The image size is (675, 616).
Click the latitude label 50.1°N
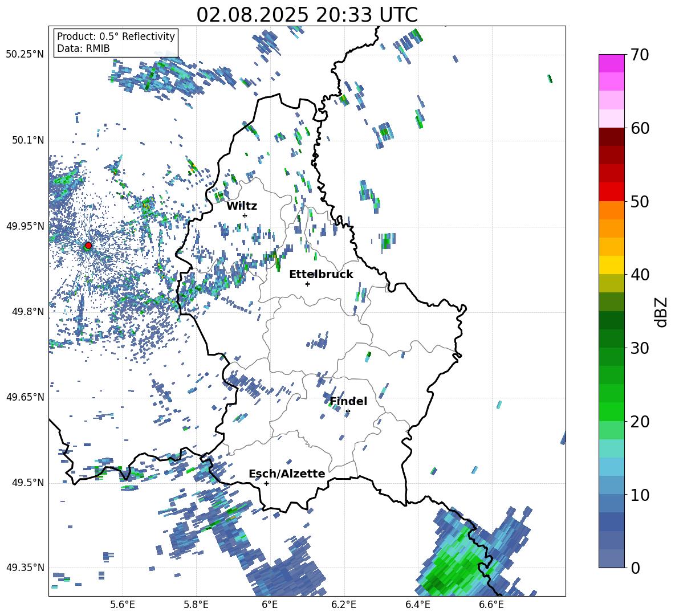click(27, 140)
